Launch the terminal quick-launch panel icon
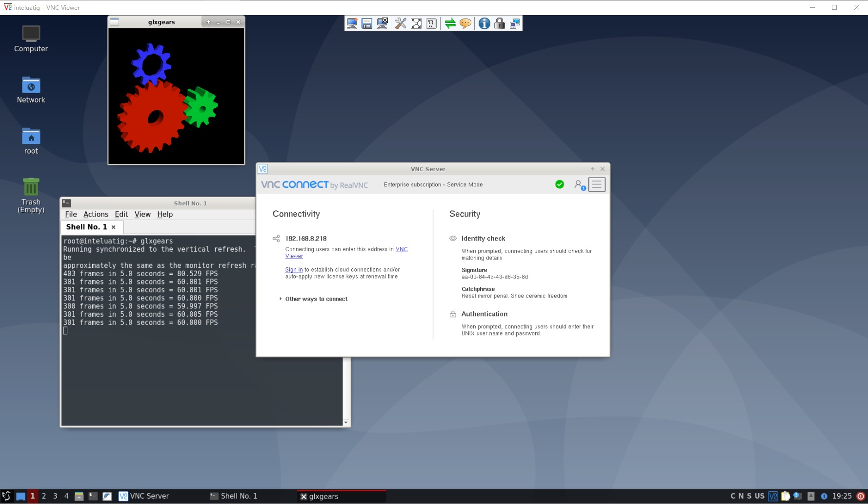The width and height of the screenshot is (868, 504). click(93, 496)
